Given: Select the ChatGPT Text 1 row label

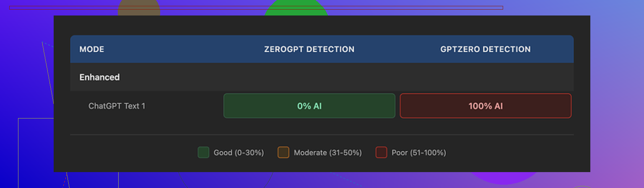Looking at the screenshot, I should click(x=117, y=106).
